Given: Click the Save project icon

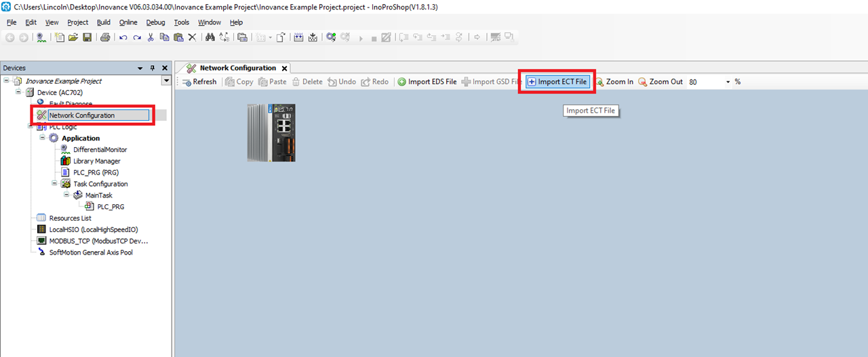Looking at the screenshot, I should click(87, 37).
